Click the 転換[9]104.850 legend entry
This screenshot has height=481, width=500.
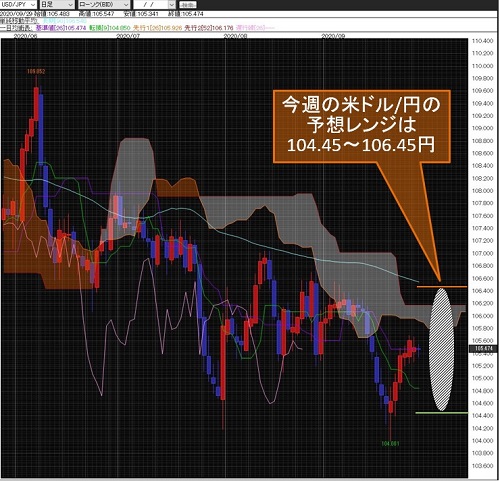[x=110, y=28]
